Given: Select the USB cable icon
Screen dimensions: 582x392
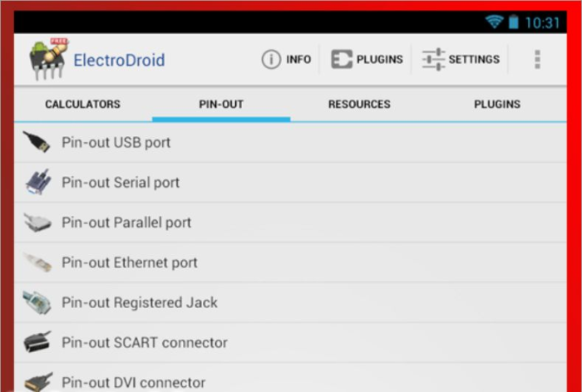Looking at the screenshot, I should point(37,142).
